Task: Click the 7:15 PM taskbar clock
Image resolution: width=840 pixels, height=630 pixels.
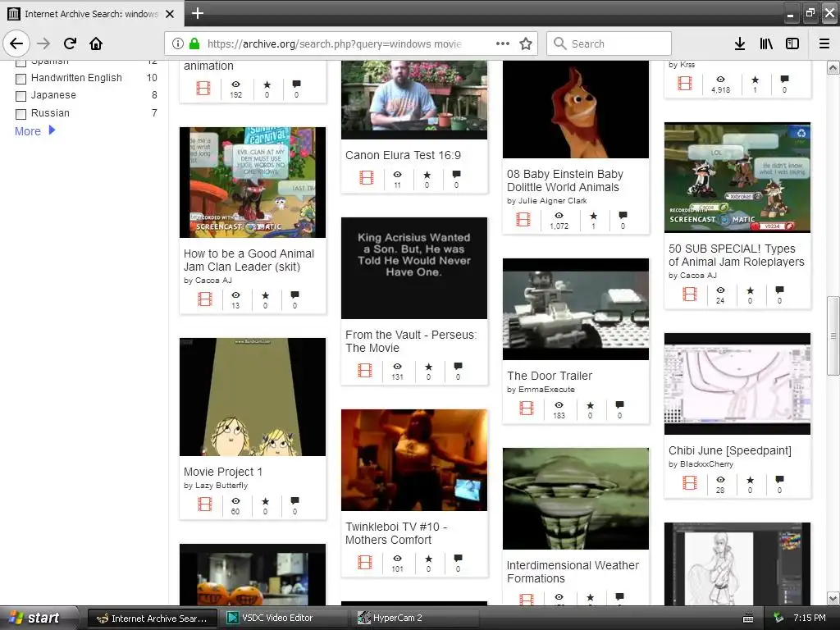Action: tap(809, 618)
